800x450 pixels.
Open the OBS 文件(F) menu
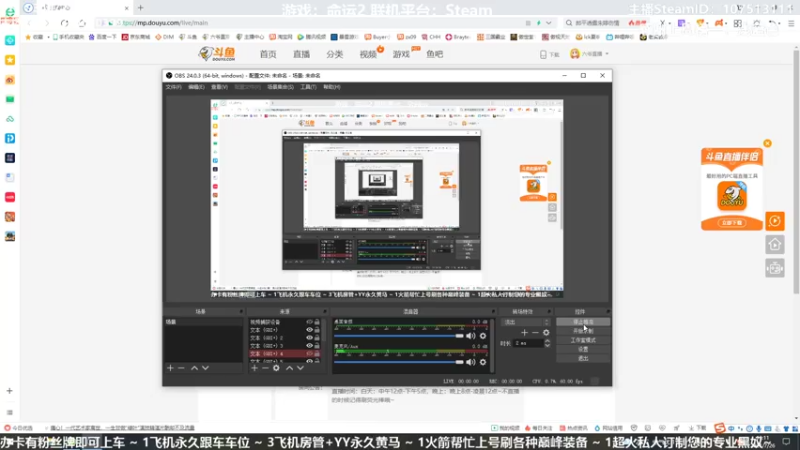coord(173,87)
